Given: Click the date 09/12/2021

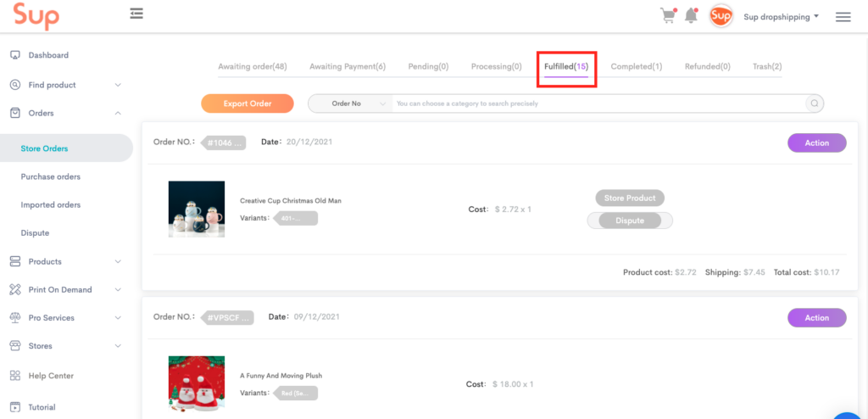Looking at the screenshot, I should pos(317,317).
